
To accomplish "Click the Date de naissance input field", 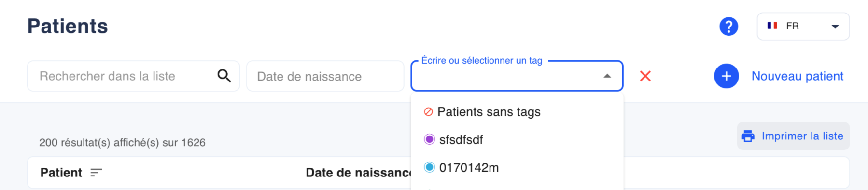I will click(325, 76).
